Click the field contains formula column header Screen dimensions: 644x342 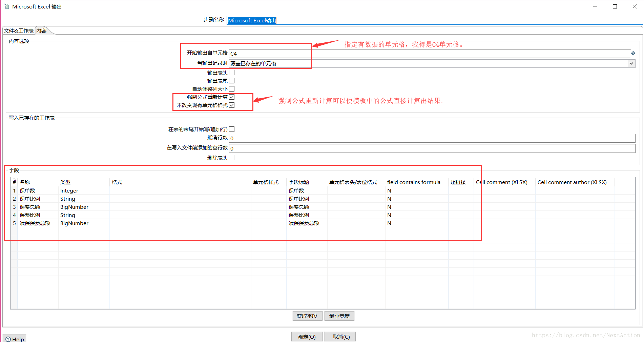point(417,182)
